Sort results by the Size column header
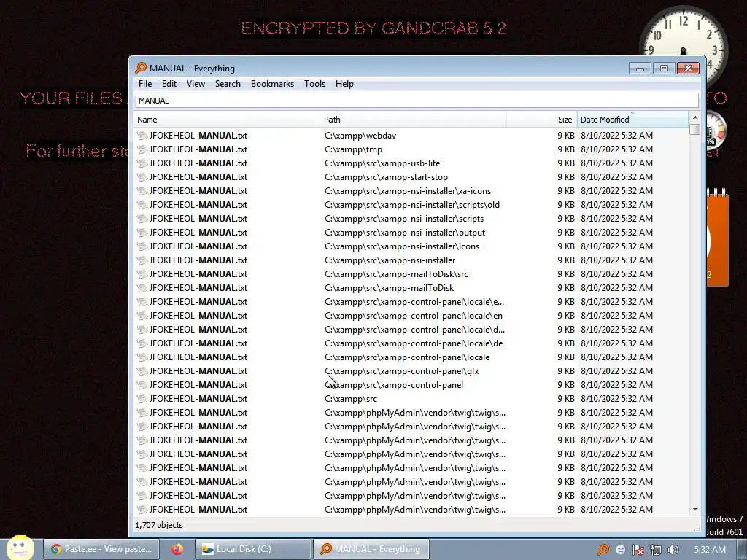 (x=542, y=120)
